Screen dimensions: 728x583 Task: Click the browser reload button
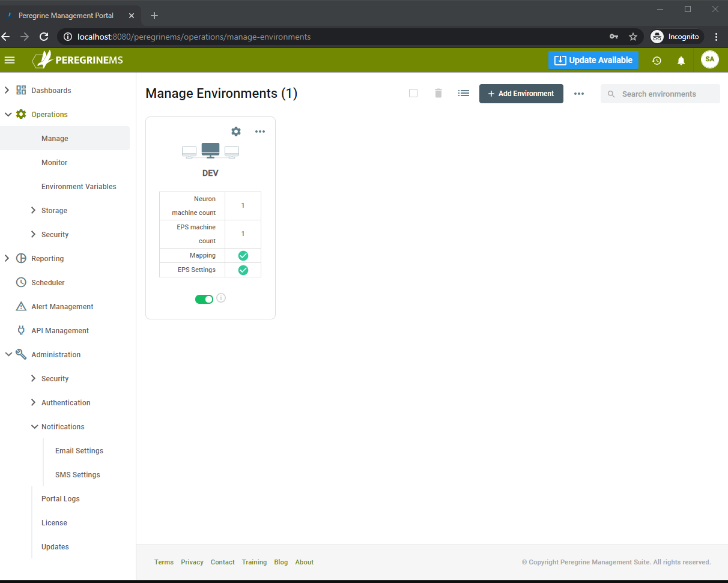pyautogui.click(x=44, y=37)
